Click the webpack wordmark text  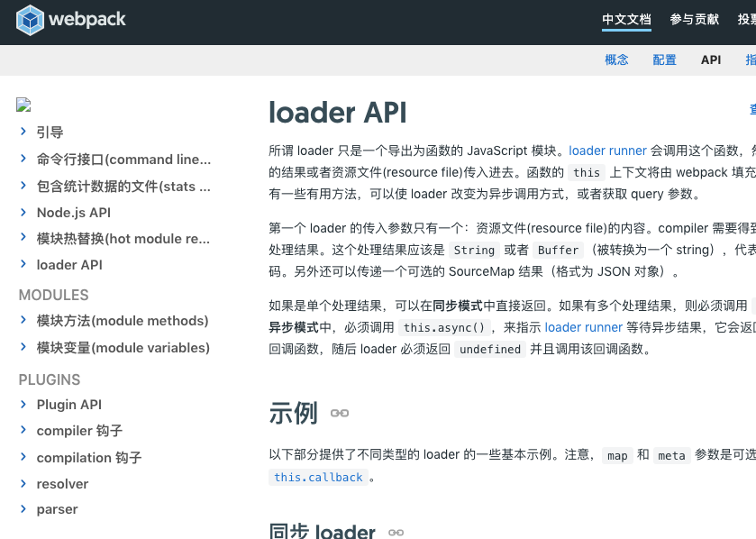[87, 19]
